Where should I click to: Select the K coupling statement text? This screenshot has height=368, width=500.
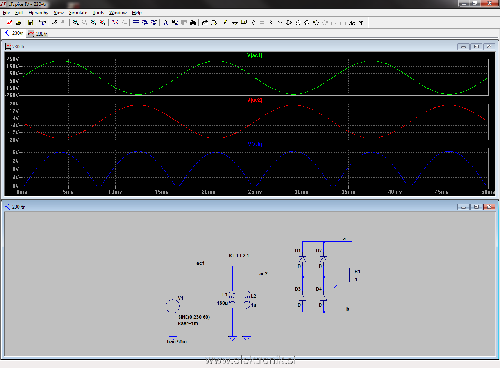coord(238,256)
